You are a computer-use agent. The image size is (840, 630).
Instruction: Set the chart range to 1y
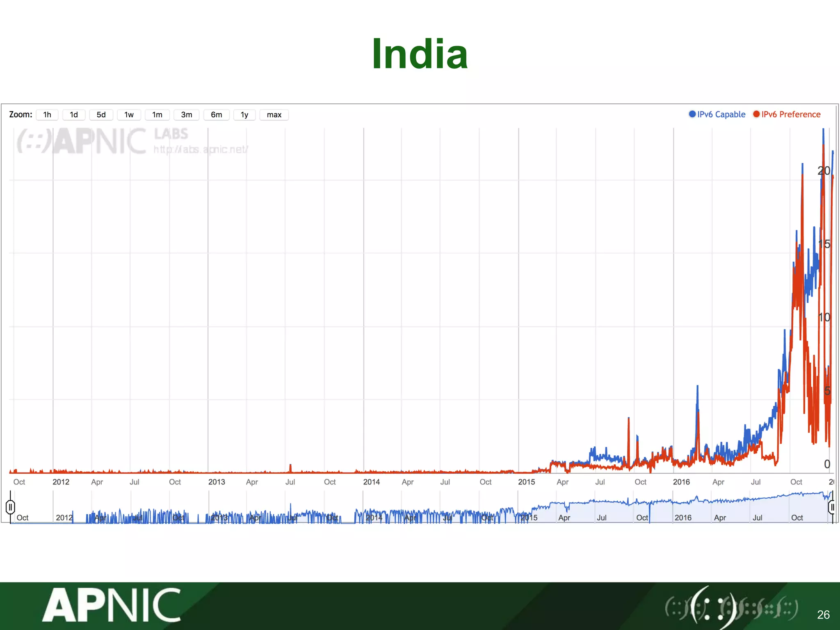[244, 115]
